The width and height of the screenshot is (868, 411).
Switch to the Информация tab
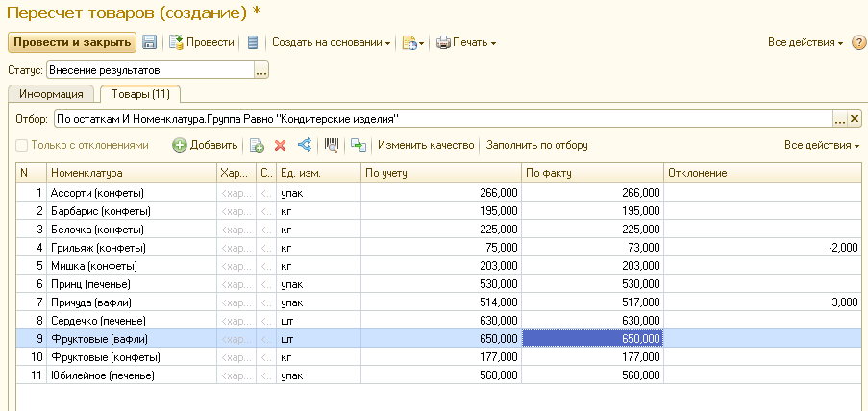pos(51,94)
